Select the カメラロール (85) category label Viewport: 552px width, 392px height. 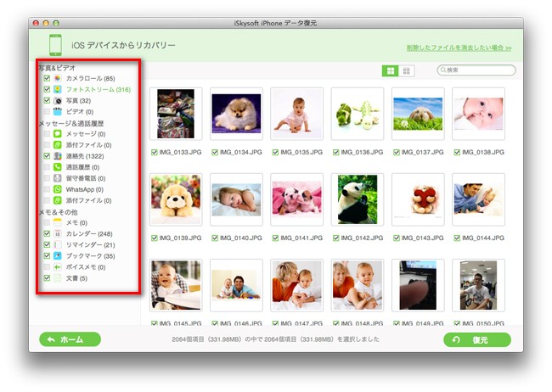coord(91,78)
